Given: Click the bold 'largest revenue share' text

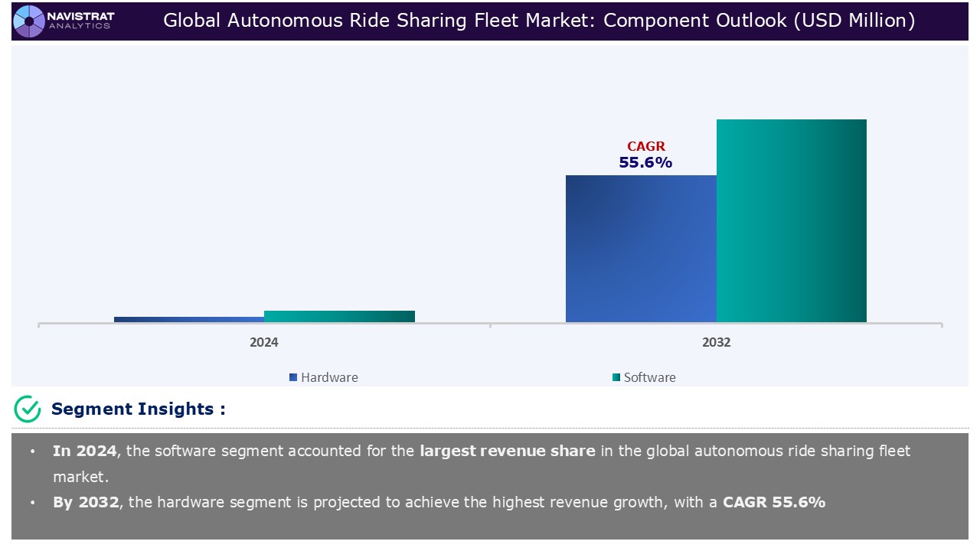Looking at the screenshot, I should 507,451.
